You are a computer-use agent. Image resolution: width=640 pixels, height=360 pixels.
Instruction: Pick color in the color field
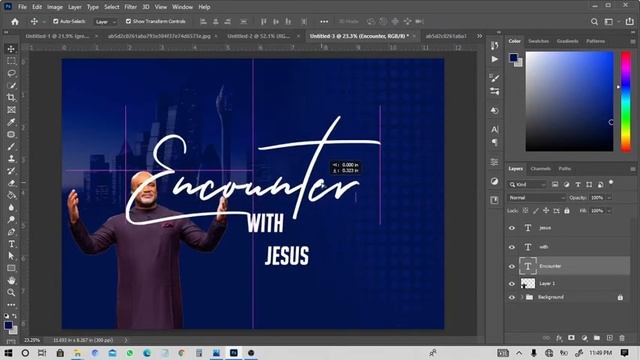pos(569,101)
